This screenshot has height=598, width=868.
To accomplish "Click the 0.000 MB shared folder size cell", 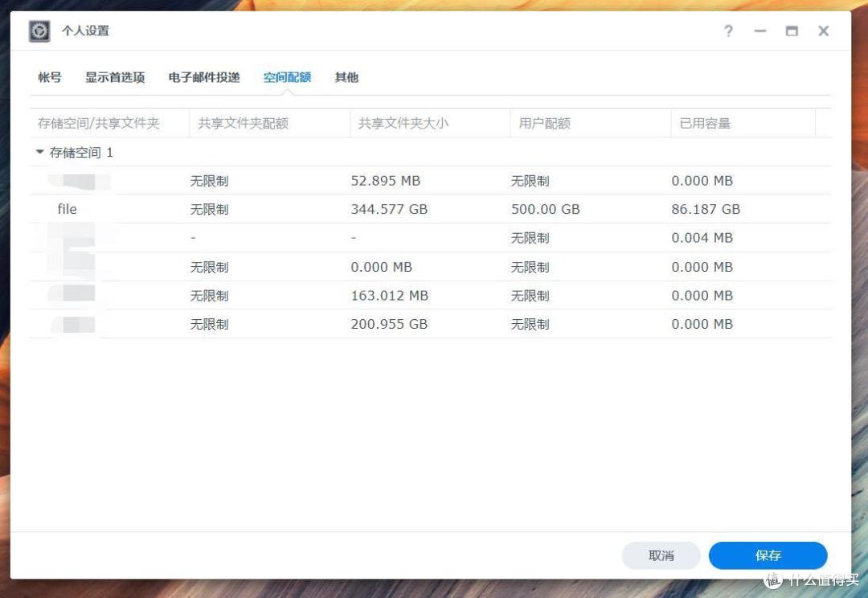I will tap(382, 267).
